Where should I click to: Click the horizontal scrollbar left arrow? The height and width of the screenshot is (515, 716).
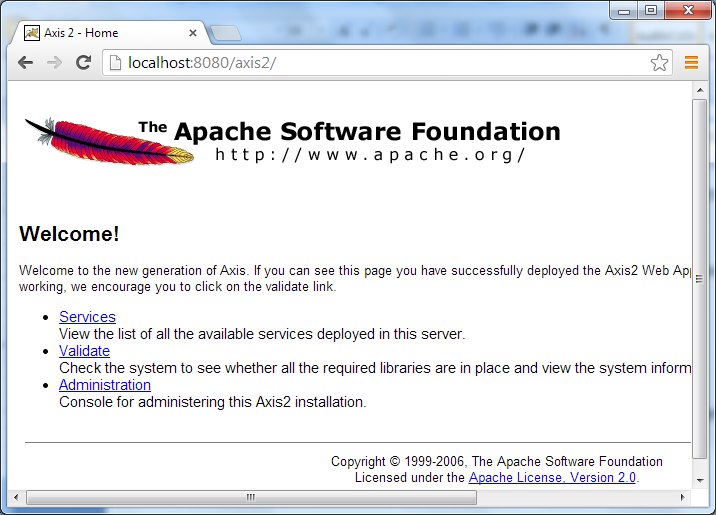coord(16,497)
